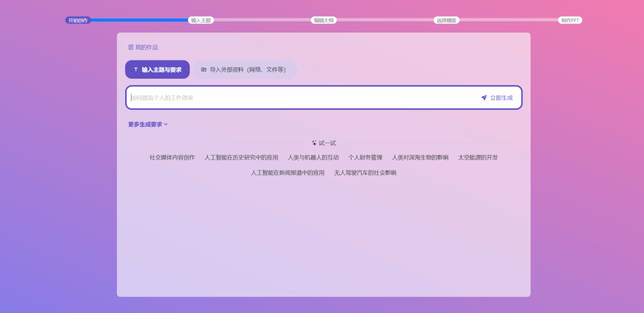Open 我的作品 link
This screenshot has height=313, width=644.
click(x=147, y=47)
